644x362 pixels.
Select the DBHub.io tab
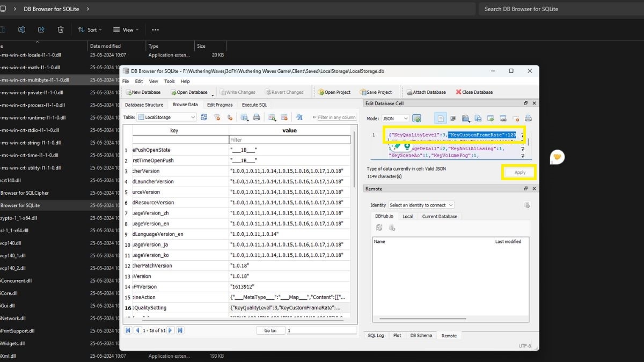pyautogui.click(x=384, y=216)
